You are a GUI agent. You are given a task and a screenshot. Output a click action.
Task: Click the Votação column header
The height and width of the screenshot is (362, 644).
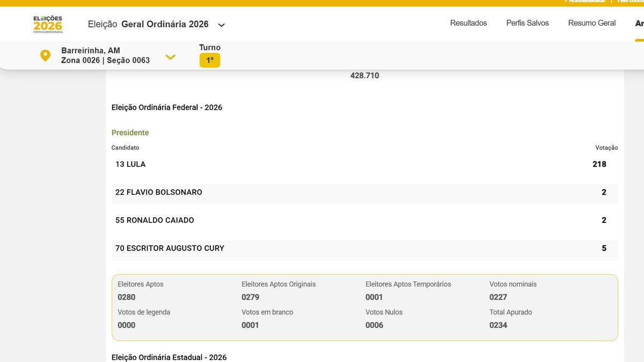pyautogui.click(x=607, y=147)
